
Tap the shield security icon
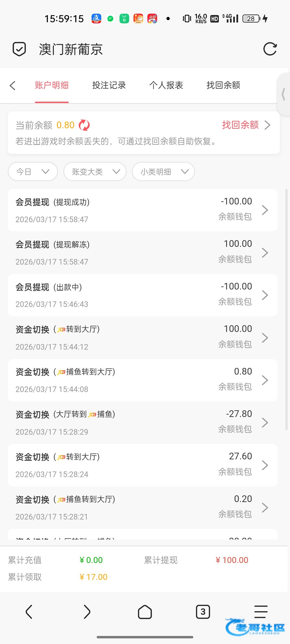tap(19, 49)
